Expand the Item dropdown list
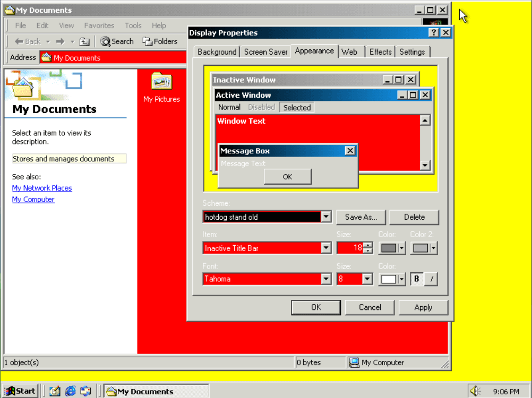This screenshot has height=398, width=532. 325,248
